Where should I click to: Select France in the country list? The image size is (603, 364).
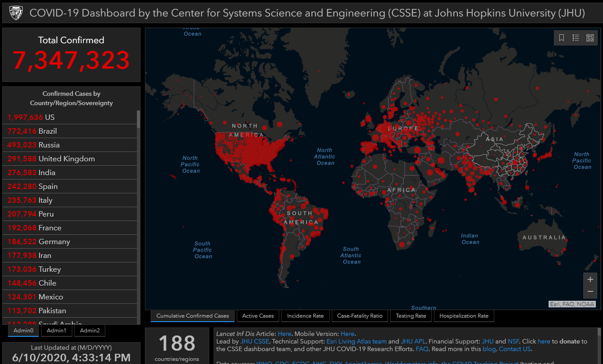[x=70, y=228]
